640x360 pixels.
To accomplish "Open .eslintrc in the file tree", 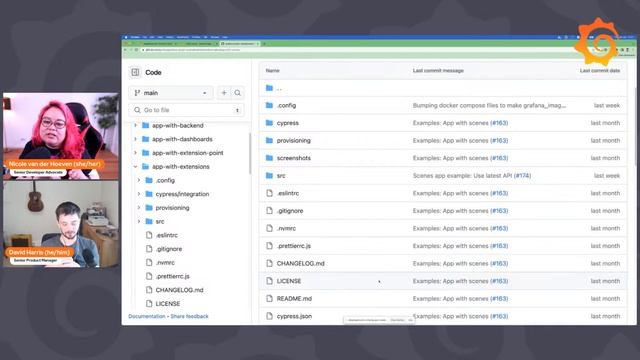I will click(x=167, y=235).
